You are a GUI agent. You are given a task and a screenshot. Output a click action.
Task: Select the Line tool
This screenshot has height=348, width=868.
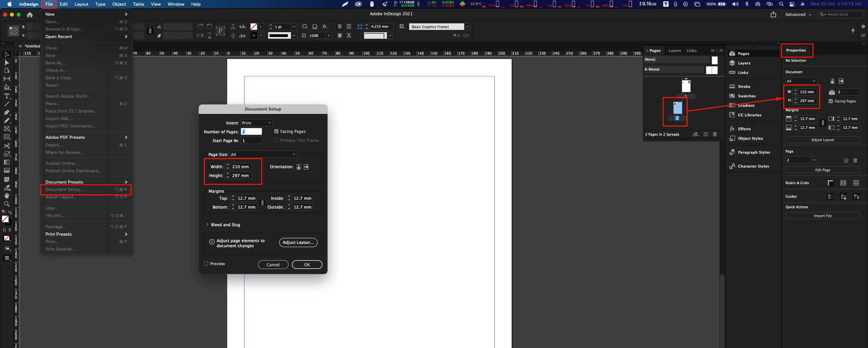click(7, 104)
